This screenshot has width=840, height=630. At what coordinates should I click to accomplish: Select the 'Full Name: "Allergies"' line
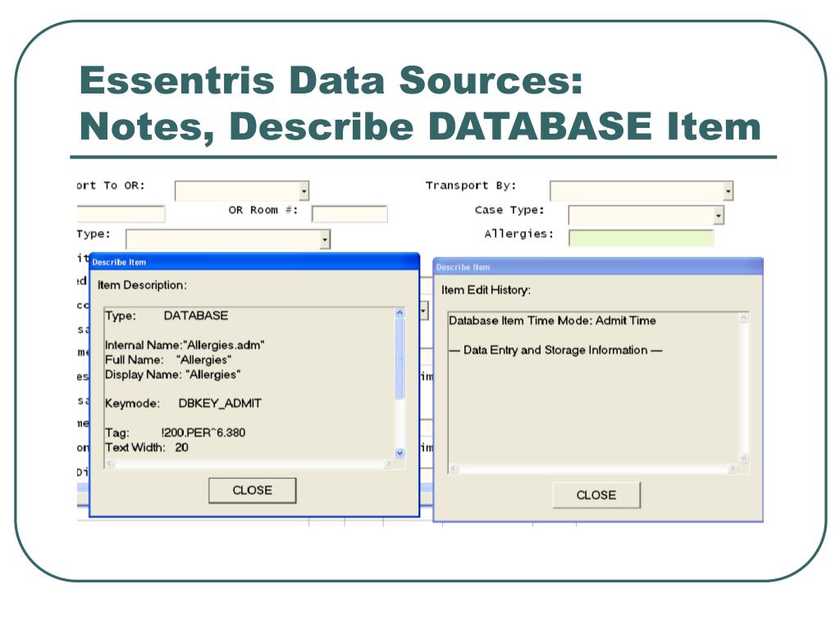168,360
